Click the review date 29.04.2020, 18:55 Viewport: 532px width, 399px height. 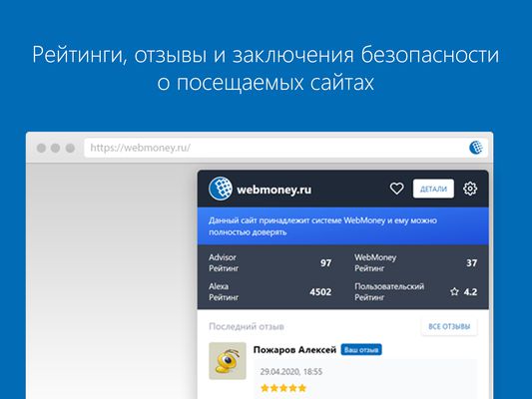[x=291, y=372]
